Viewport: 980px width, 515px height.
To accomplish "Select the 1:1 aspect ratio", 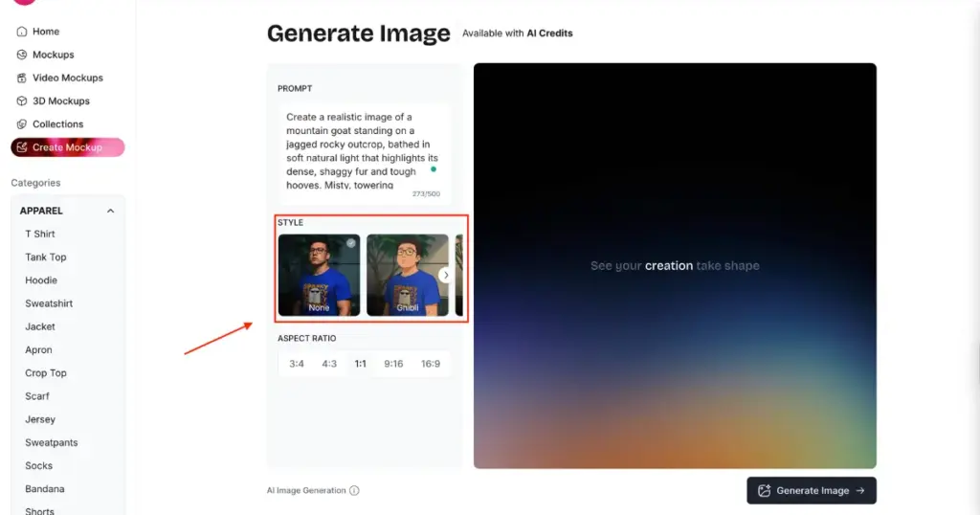I will tap(361, 364).
